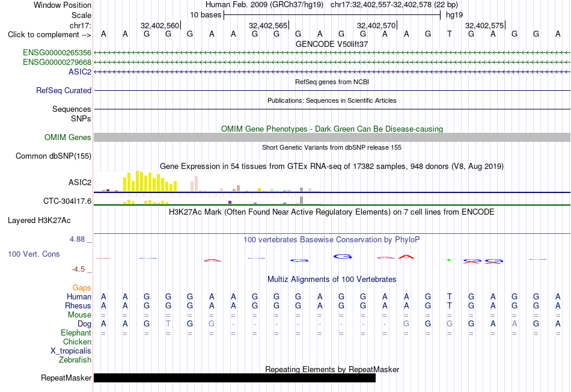Viewport: 571px width, 392px height.
Task: Click the ENSG00000279668 gene label
Action: [57, 63]
